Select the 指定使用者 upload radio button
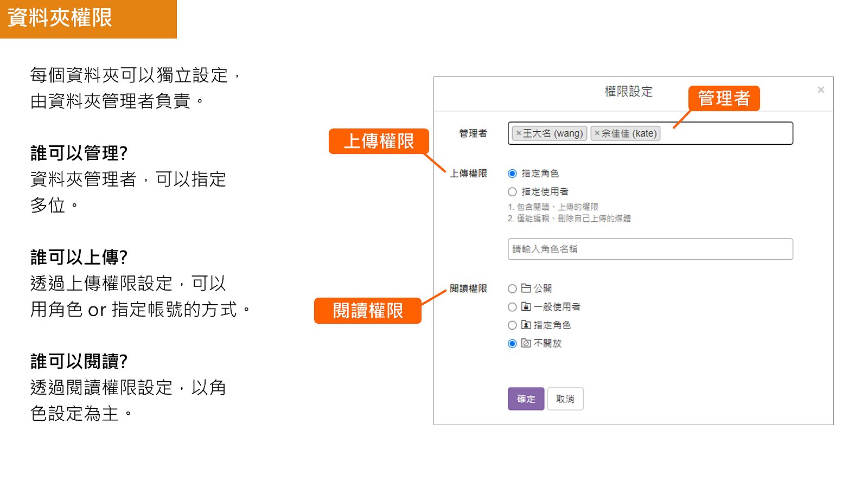Screen dimensions: 868x488 512,192
